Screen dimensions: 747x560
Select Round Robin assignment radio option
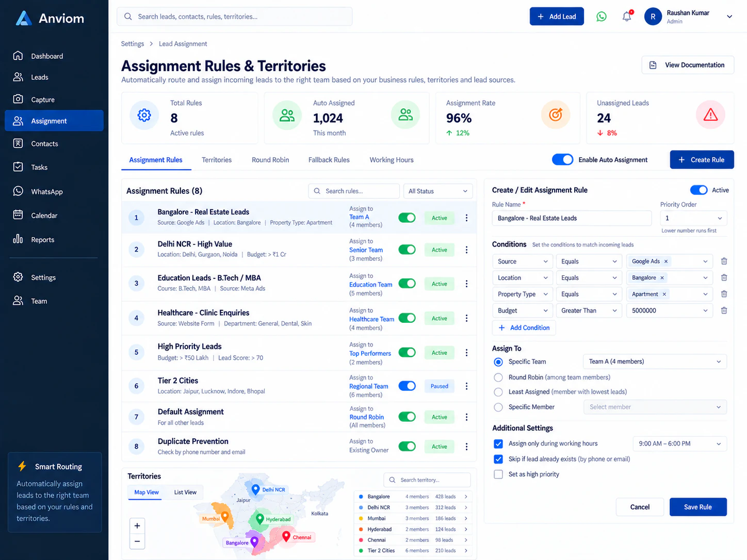(x=498, y=377)
